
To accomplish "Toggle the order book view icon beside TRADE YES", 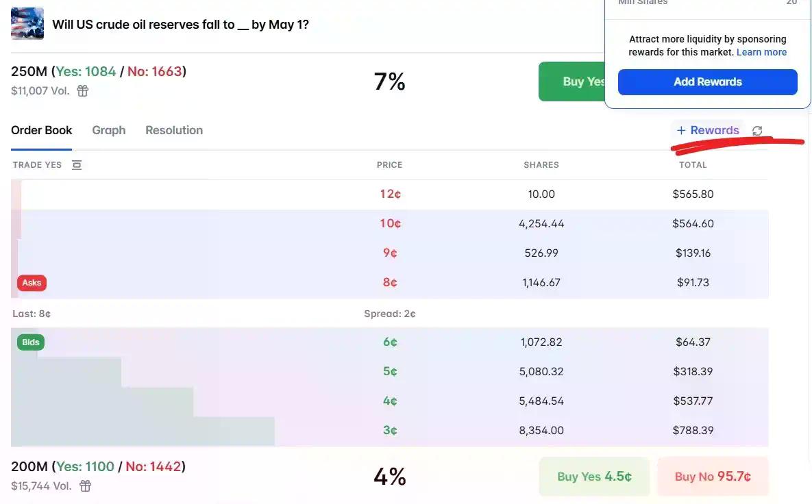I will point(76,164).
